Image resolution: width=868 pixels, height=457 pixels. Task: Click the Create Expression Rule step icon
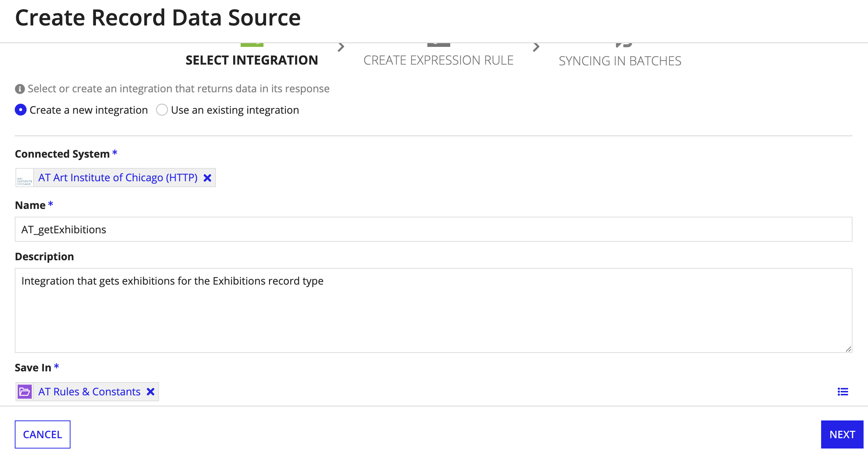(x=438, y=45)
